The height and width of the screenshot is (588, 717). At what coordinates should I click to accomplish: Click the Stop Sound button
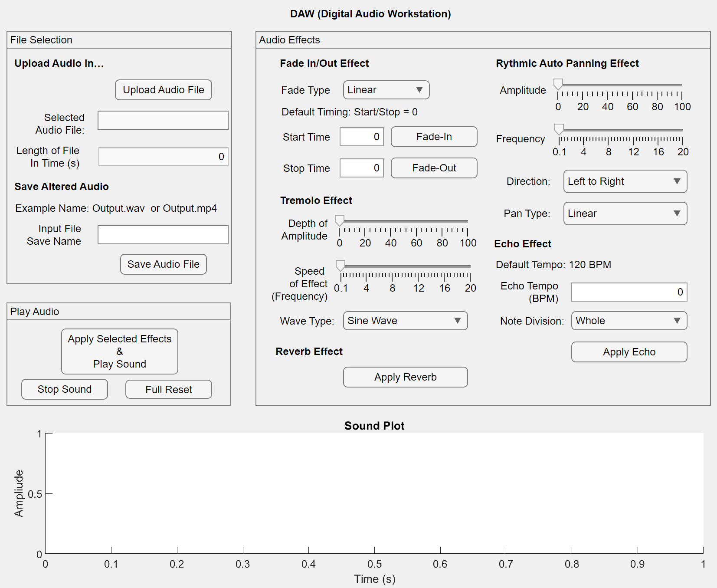coord(64,389)
